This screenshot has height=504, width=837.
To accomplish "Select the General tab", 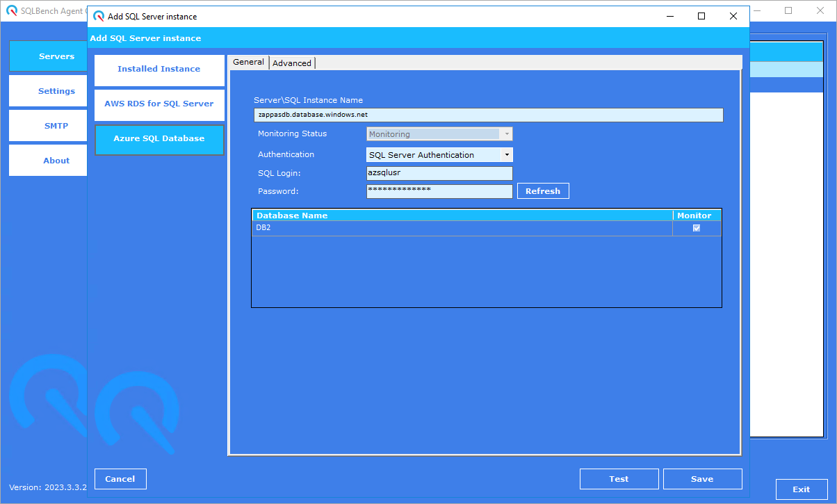I will click(248, 63).
